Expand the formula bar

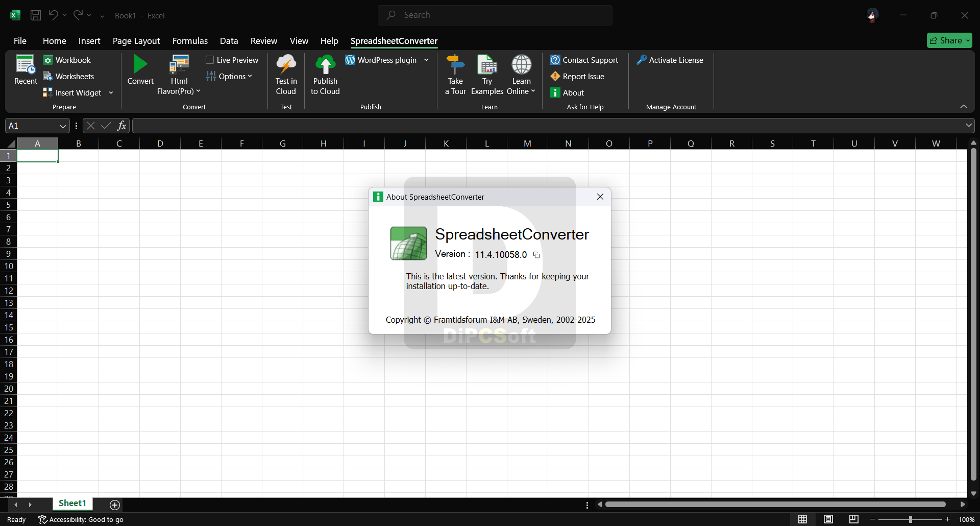point(969,126)
